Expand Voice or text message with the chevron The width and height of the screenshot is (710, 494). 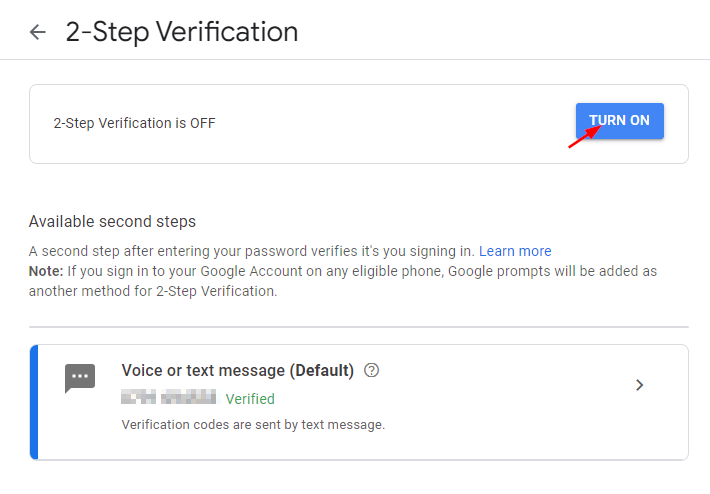click(x=639, y=385)
